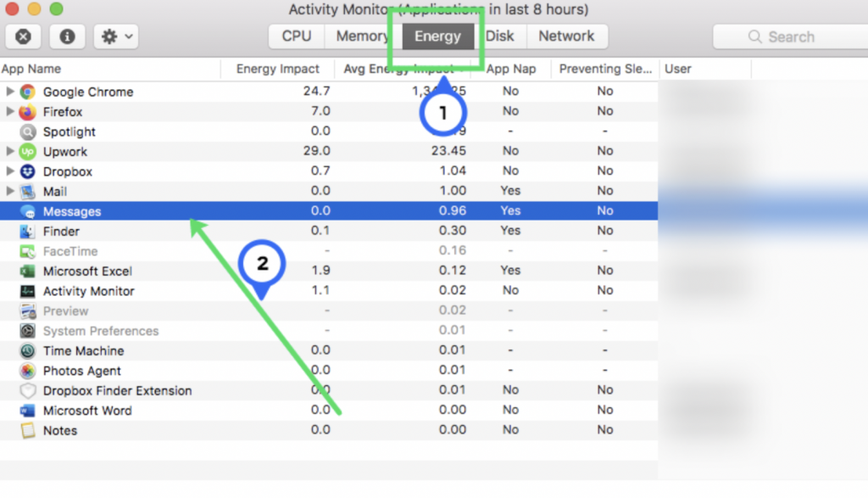Select the Finder row name
The height and width of the screenshot is (498, 868).
(x=61, y=232)
